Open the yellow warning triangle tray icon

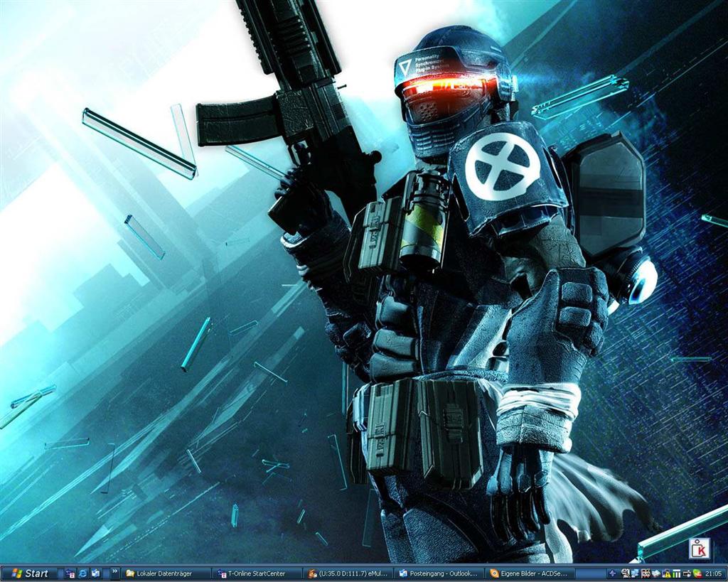[667, 574]
